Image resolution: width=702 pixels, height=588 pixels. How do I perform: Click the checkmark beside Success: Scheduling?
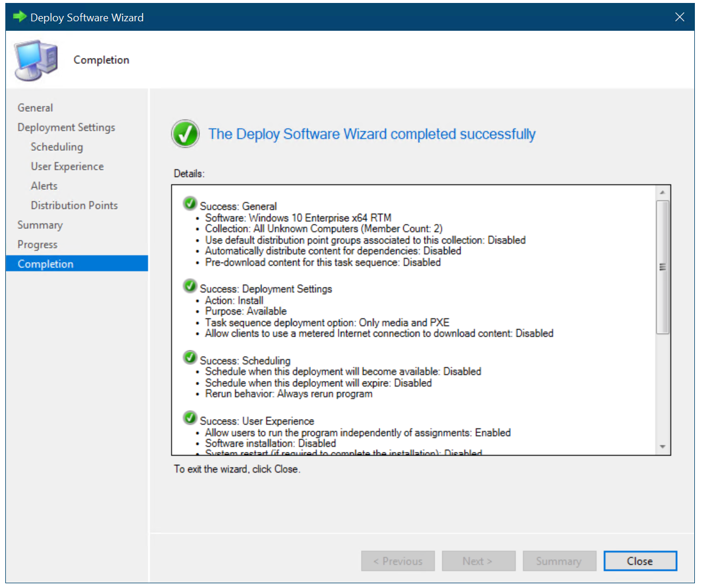coord(190,358)
